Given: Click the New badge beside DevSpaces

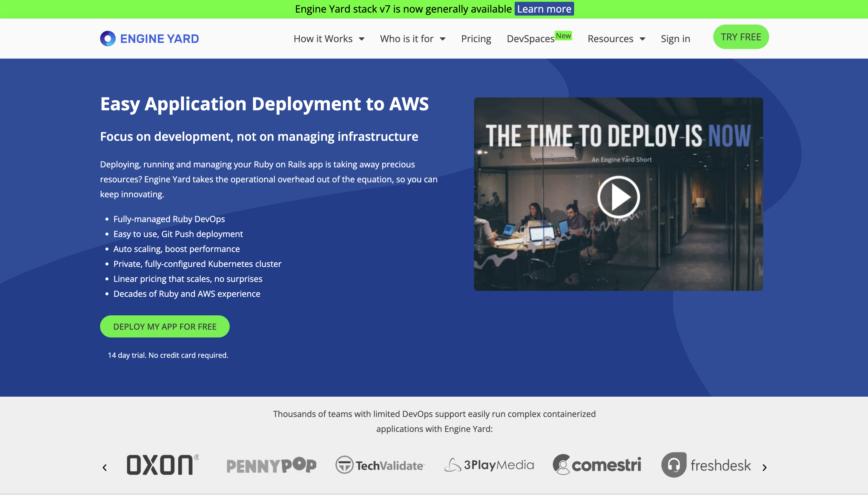Looking at the screenshot, I should click(563, 36).
